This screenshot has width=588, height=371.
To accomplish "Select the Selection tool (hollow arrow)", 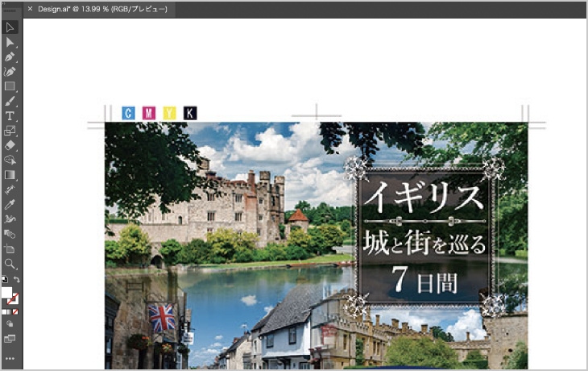I will click(x=10, y=27).
